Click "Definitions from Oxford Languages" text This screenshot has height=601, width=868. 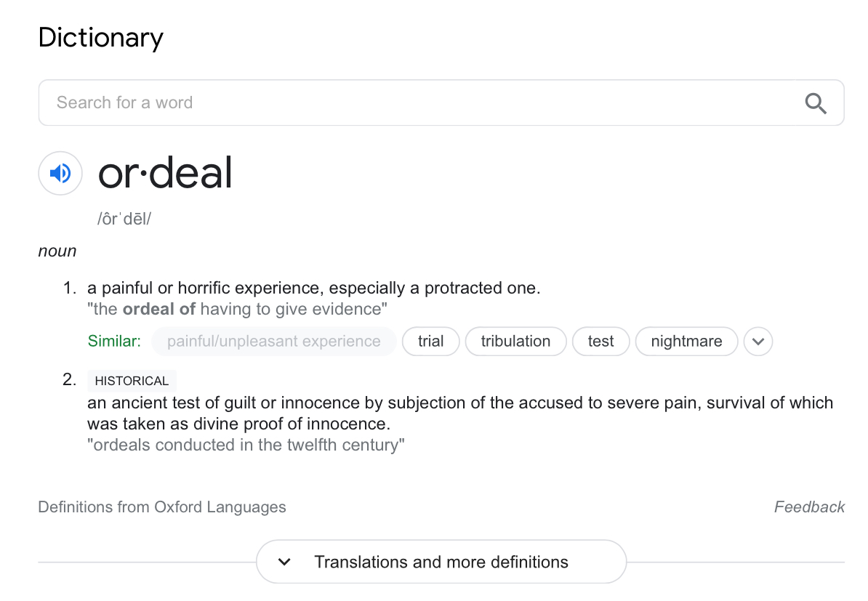(x=162, y=507)
